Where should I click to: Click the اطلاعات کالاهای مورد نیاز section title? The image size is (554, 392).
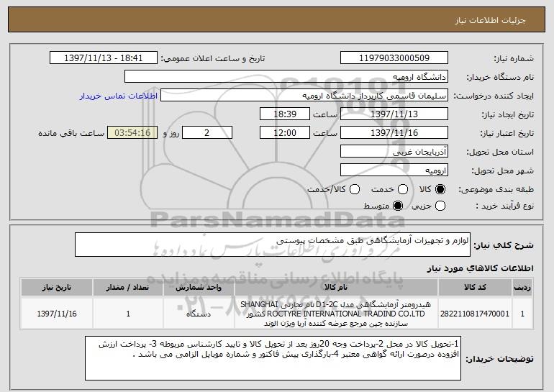pos(480,268)
